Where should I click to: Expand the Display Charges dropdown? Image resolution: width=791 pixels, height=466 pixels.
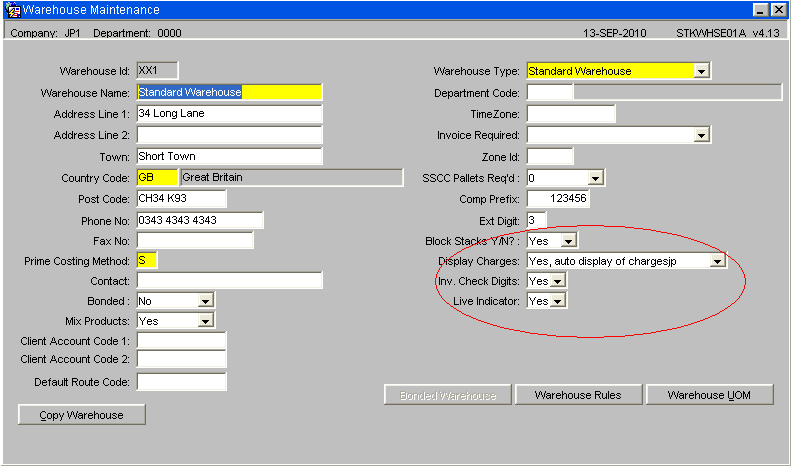click(x=717, y=261)
